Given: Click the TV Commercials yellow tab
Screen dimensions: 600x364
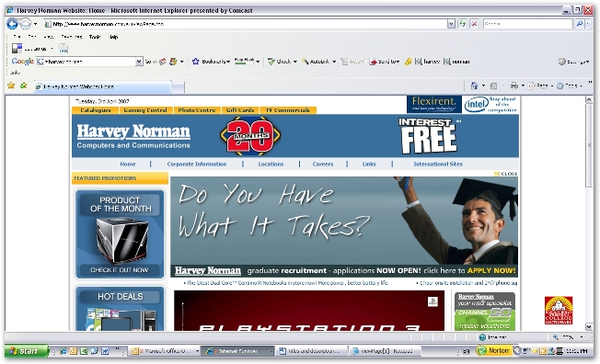Looking at the screenshot, I should coord(288,110).
